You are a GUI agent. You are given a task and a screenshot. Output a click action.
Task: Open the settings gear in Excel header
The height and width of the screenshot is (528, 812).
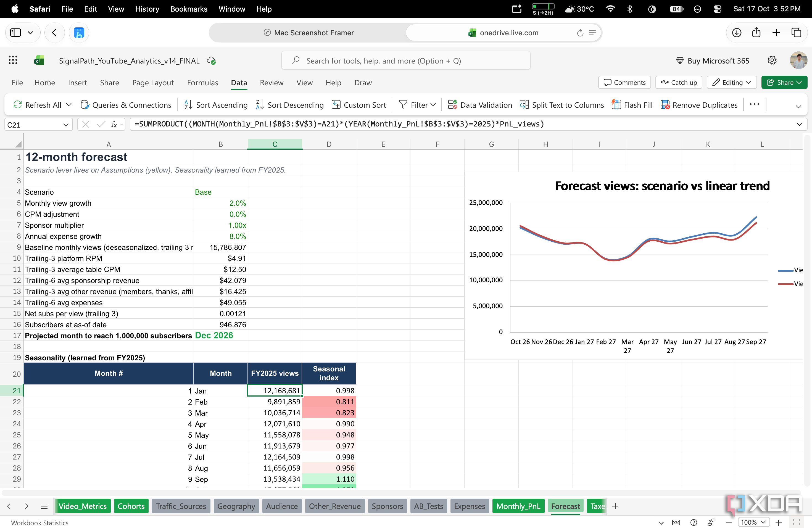pos(772,60)
